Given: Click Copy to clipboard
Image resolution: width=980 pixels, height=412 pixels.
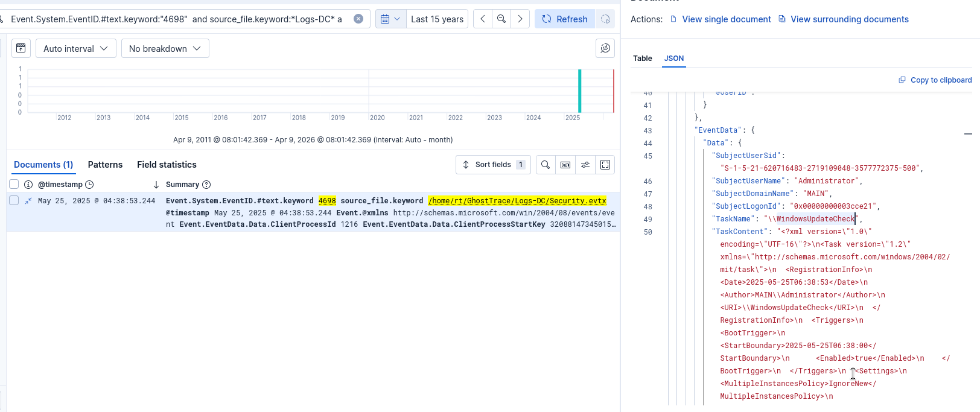Looking at the screenshot, I should (941, 80).
